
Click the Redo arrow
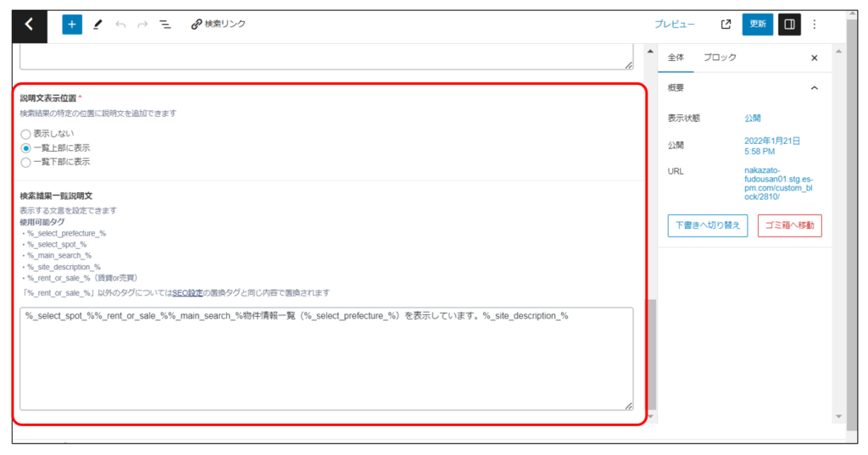[x=142, y=25]
